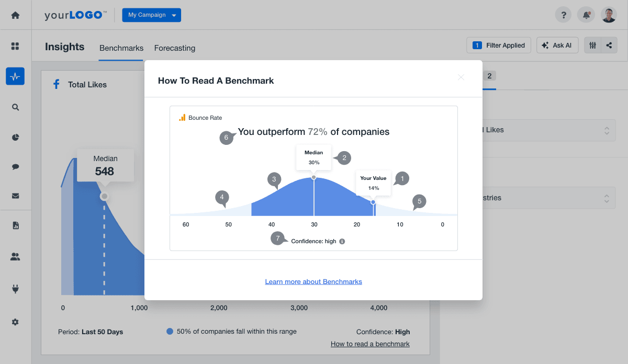Click the Home icon in sidebar
Screen dimensions: 628x364
click(15, 15)
